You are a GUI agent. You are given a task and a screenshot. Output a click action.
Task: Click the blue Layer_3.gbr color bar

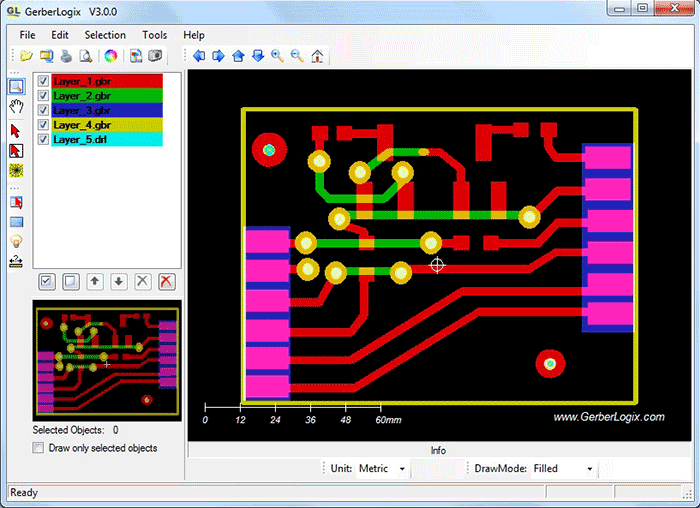coord(107,110)
